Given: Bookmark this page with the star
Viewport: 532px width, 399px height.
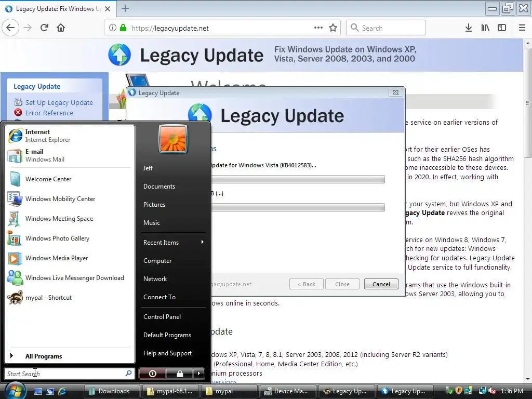Looking at the screenshot, I should [333, 28].
